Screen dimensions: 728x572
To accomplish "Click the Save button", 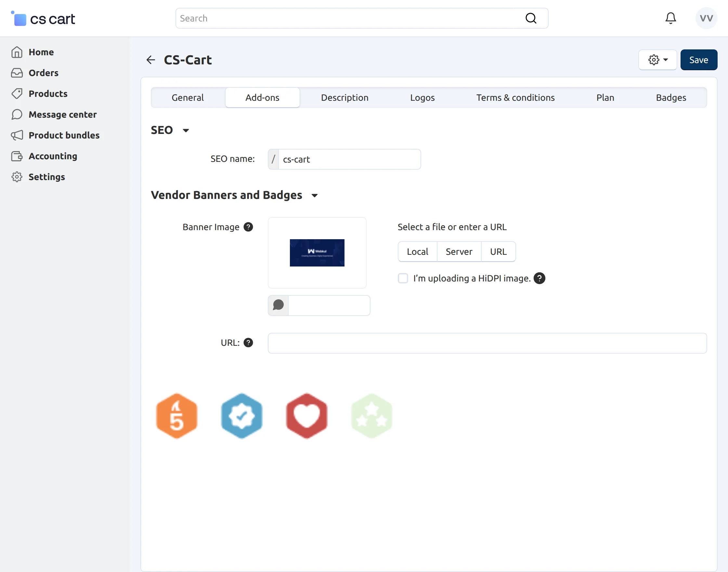I will click(x=698, y=60).
